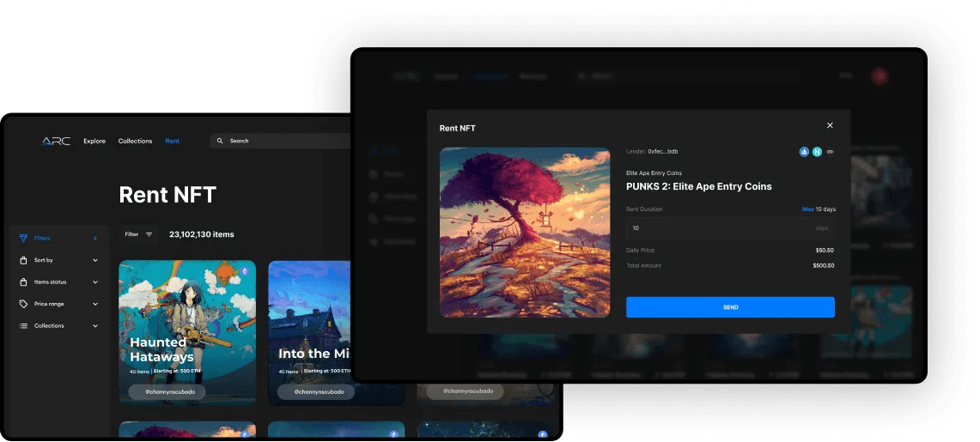Click @channynscubado on Into the Mist card

(315, 392)
